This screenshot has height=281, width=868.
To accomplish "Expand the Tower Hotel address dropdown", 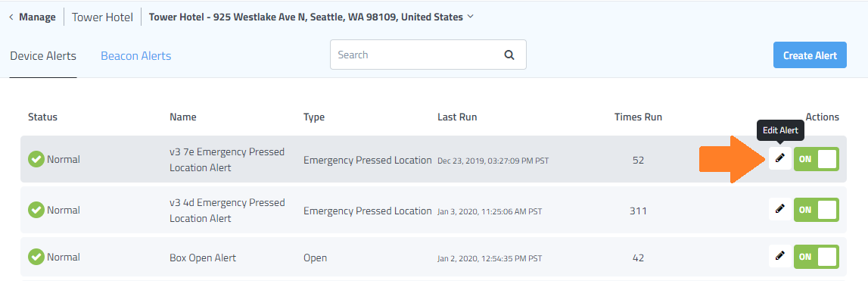I will coord(312,17).
